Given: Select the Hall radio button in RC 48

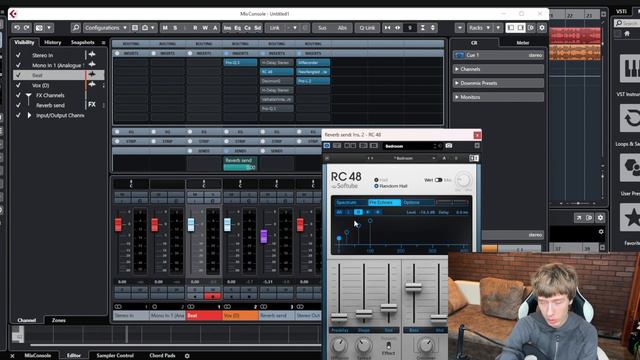Looking at the screenshot, I should pos(376,180).
